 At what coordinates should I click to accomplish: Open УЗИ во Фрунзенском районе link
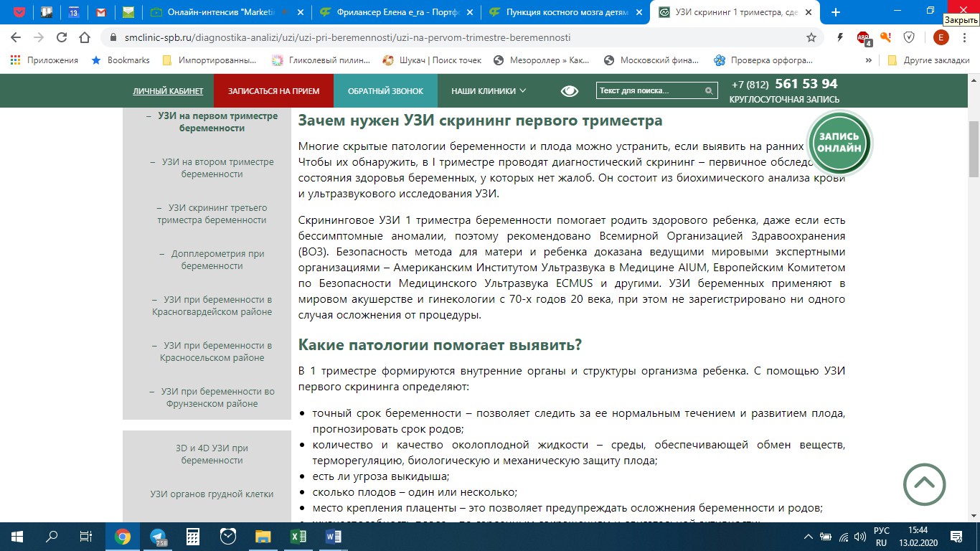coord(212,397)
